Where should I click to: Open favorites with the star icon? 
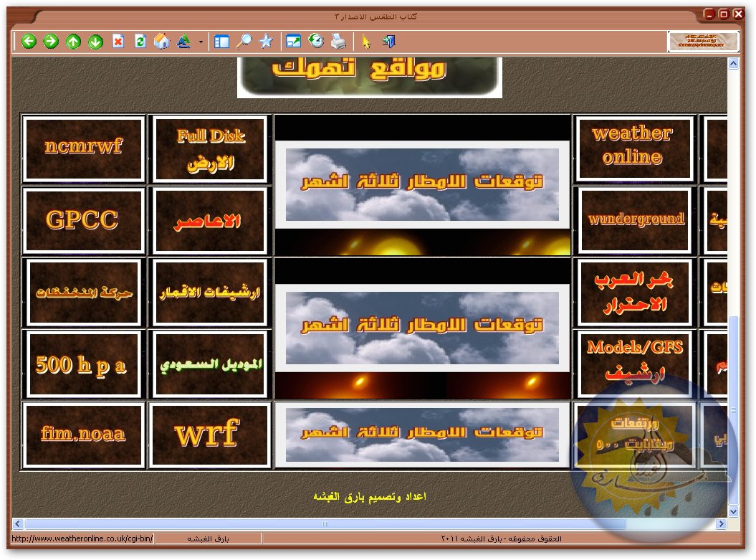click(266, 42)
